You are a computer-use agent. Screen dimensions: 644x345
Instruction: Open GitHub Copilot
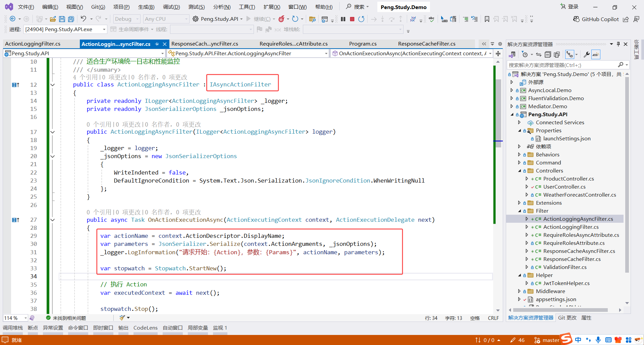(x=596, y=19)
